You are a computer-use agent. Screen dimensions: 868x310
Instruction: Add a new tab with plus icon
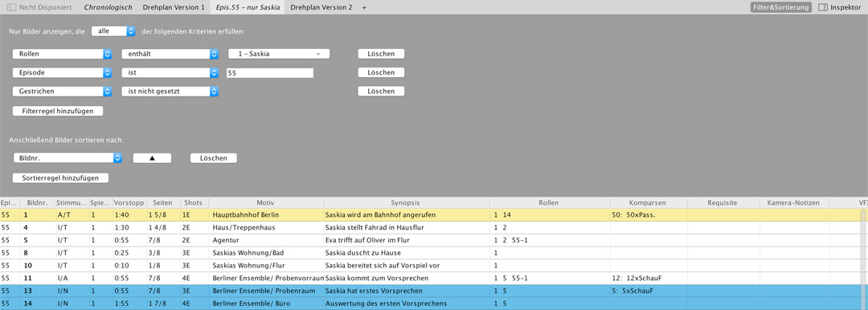(364, 8)
